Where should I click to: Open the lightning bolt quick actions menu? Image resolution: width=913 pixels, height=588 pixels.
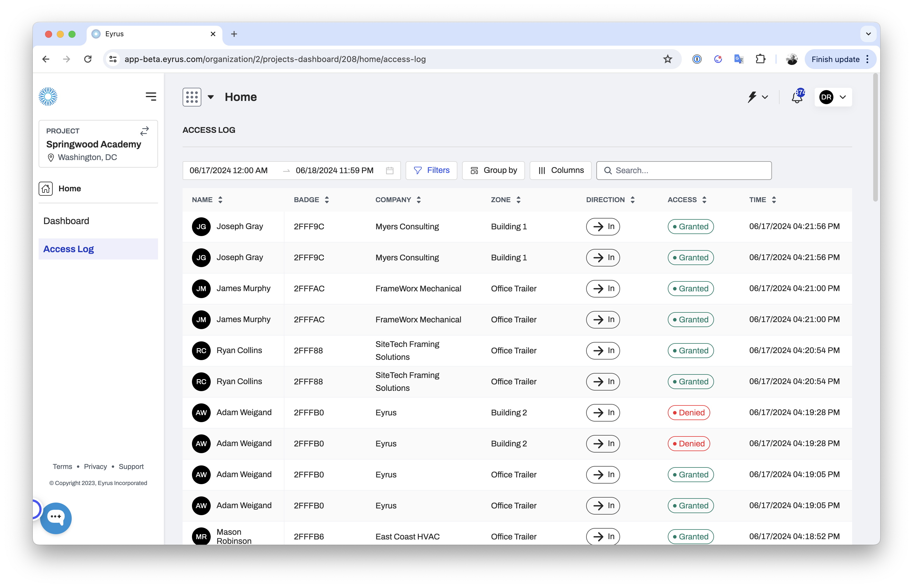(758, 97)
